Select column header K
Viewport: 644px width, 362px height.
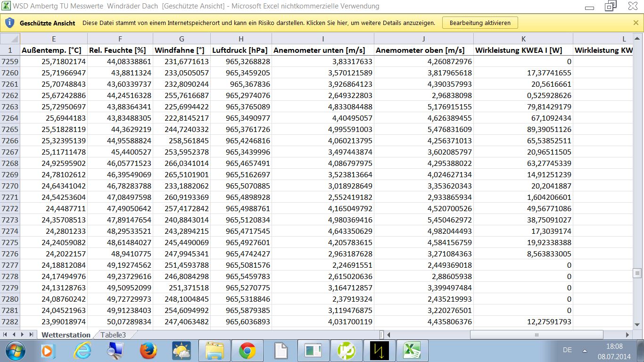[523, 39]
